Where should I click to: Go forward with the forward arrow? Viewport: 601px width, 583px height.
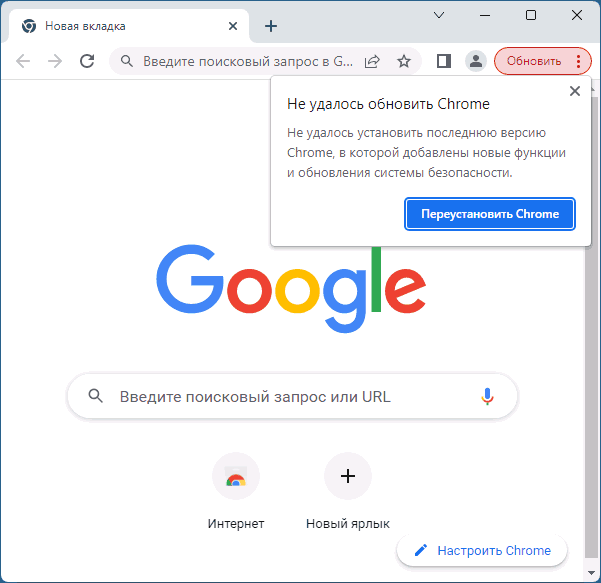pyautogui.click(x=55, y=61)
